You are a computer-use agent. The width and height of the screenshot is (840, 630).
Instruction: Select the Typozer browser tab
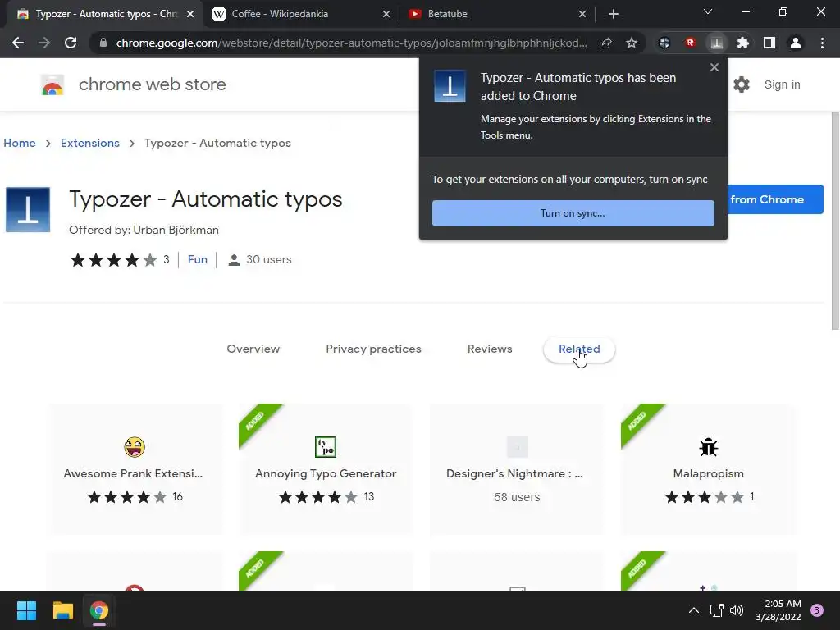coord(104,14)
